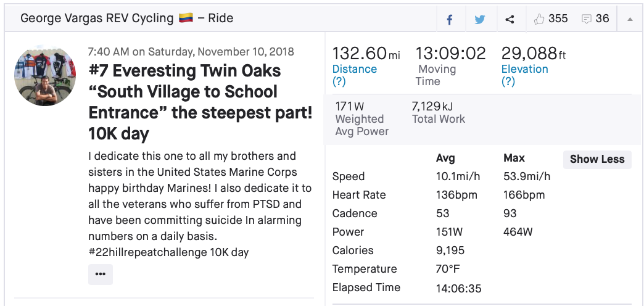Screen dimensions: 644x306
Task: Give kudos with the thumbs-up icon
Action: [540, 19]
